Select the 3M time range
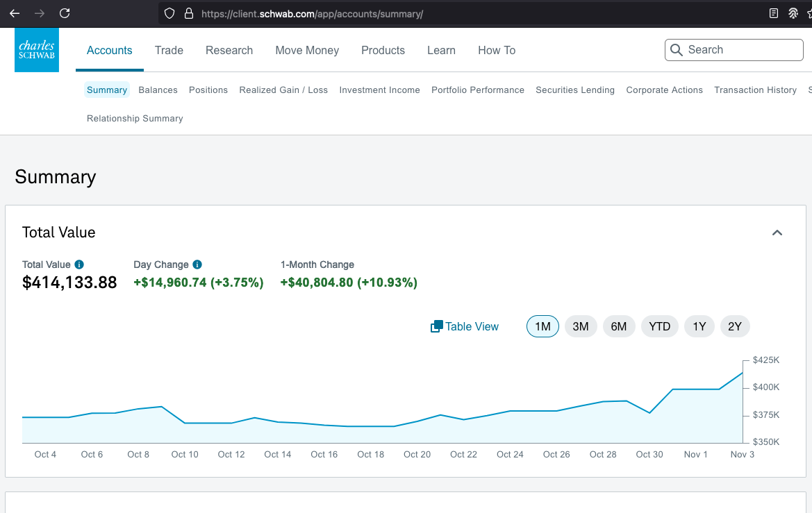This screenshot has height=513, width=812. coord(581,327)
